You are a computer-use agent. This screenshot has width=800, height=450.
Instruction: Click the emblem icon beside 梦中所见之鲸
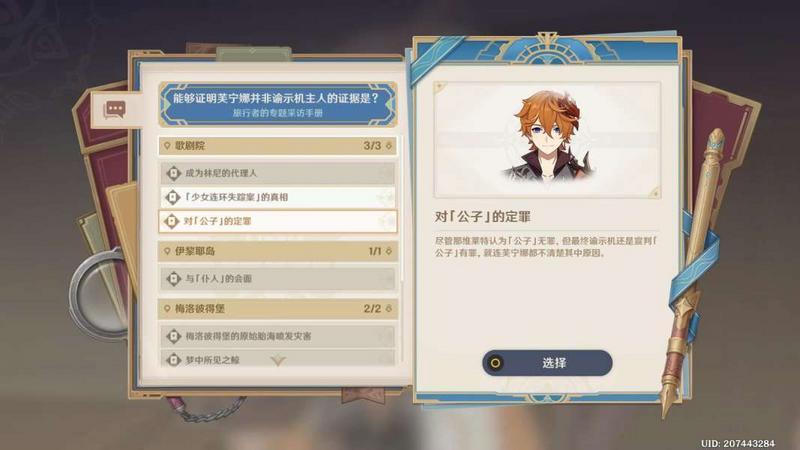click(173, 359)
